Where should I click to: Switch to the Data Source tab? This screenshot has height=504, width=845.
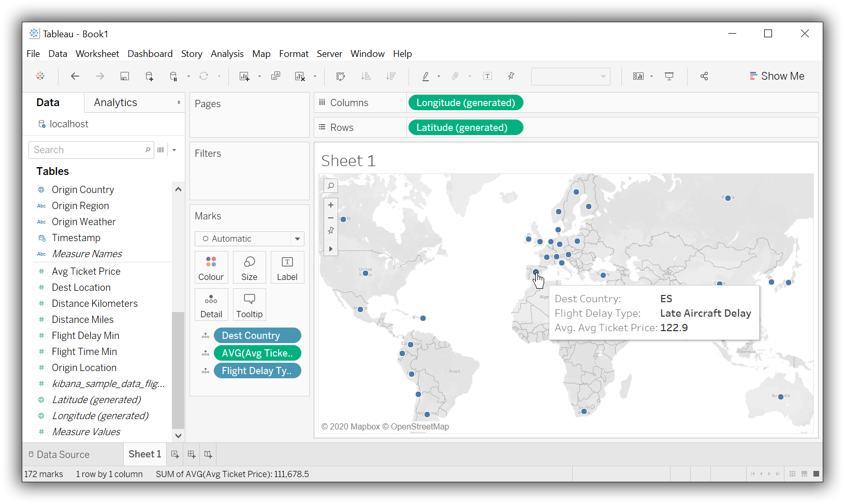63,454
